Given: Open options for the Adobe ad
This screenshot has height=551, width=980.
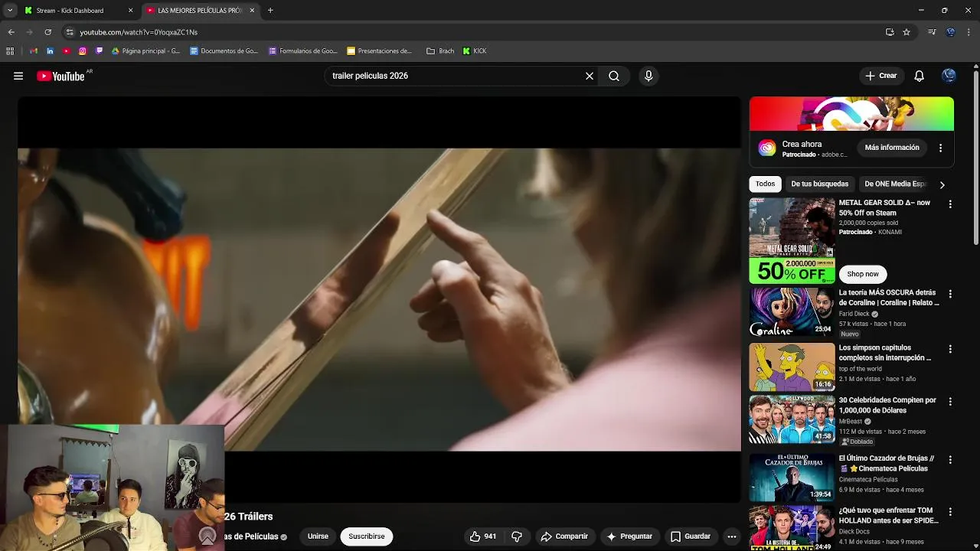Looking at the screenshot, I should pyautogui.click(x=941, y=148).
